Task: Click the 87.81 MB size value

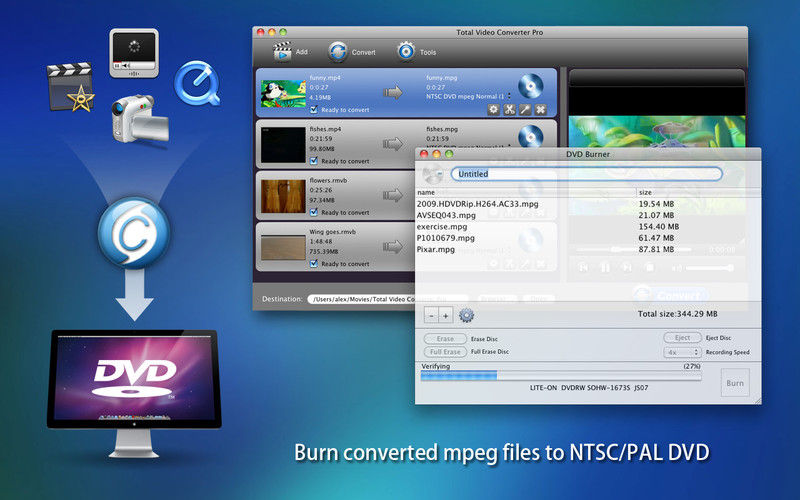Action: pos(656,249)
